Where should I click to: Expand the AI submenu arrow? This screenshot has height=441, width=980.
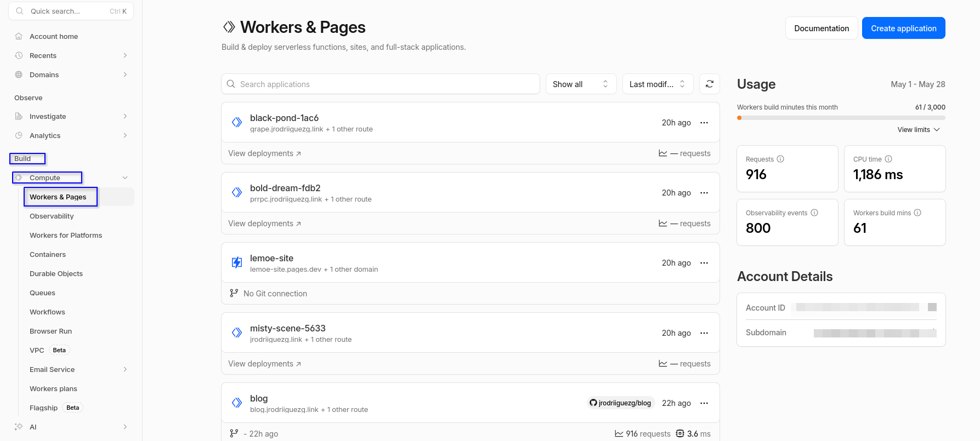[125, 427]
